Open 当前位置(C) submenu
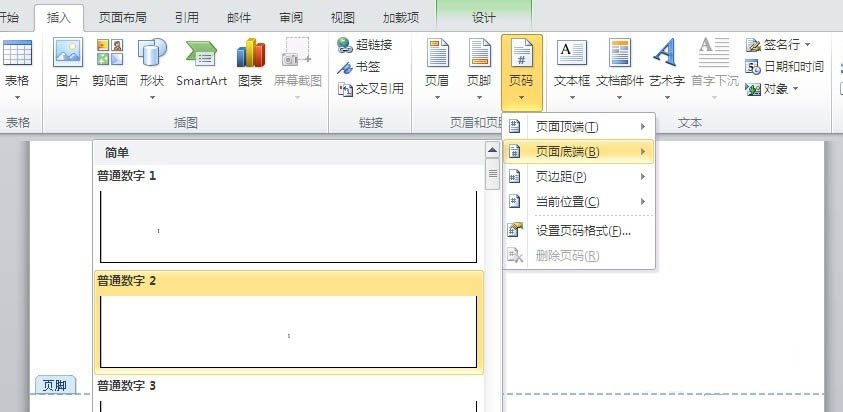Screen dimensions: 843x412 (x=578, y=202)
